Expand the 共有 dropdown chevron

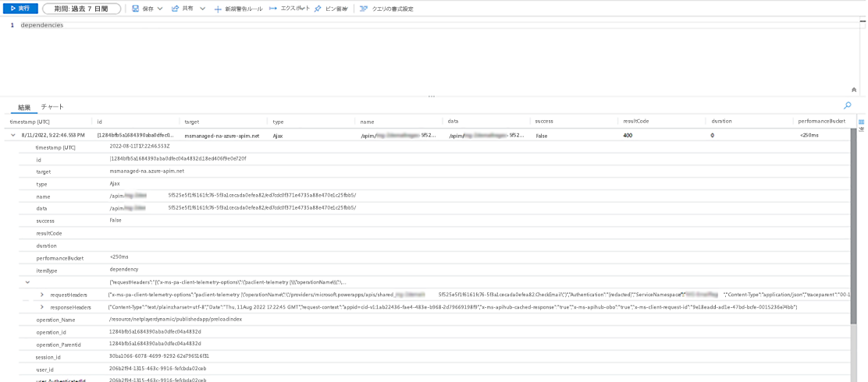202,9
